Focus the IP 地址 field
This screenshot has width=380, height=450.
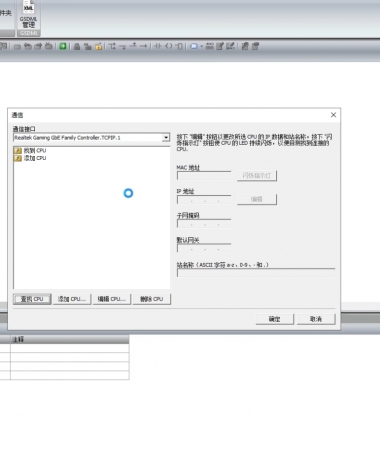pos(204,200)
